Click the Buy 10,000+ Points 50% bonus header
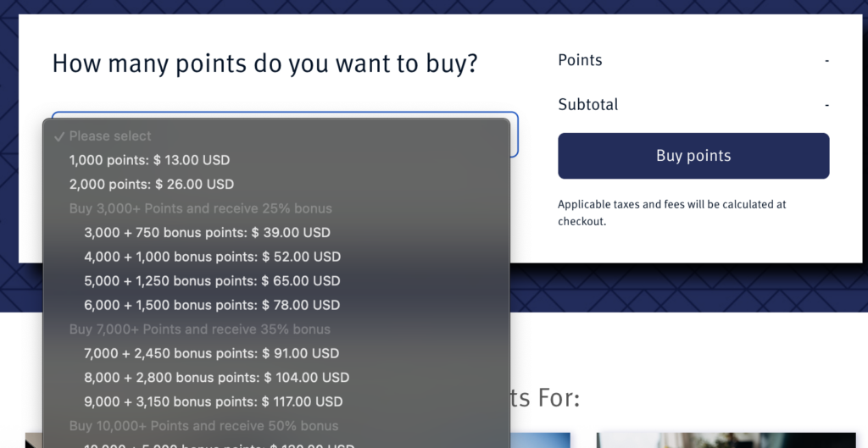The image size is (868, 448). [203, 426]
